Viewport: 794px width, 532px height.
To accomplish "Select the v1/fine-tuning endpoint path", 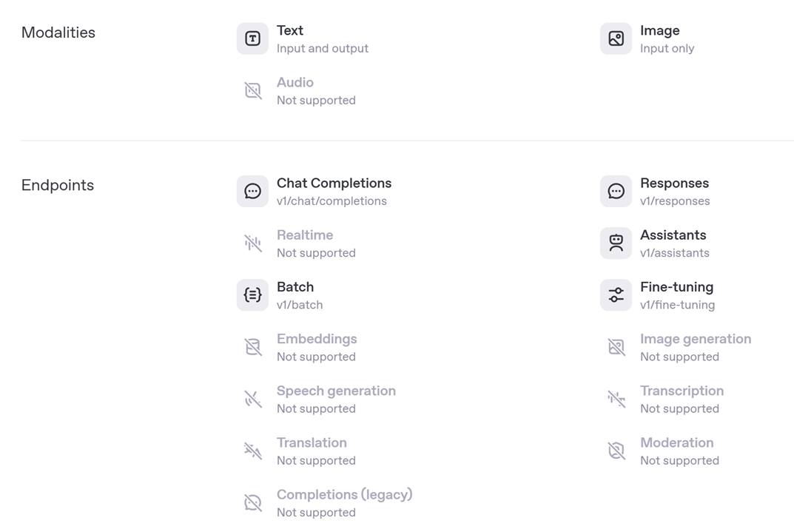I will pos(677,305).
